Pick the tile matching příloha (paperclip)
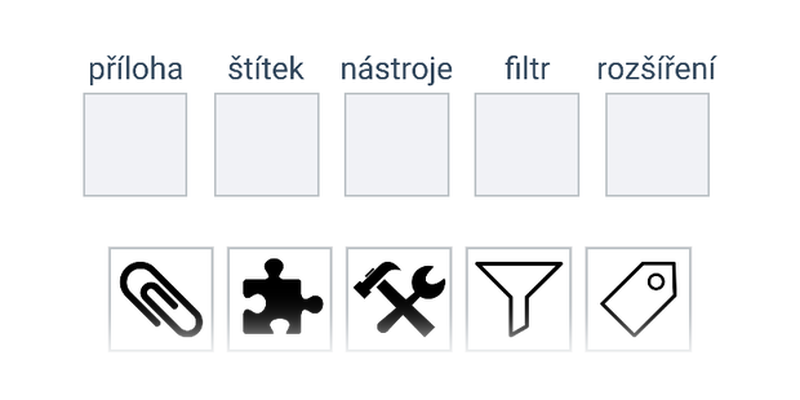 pos(161,299)
